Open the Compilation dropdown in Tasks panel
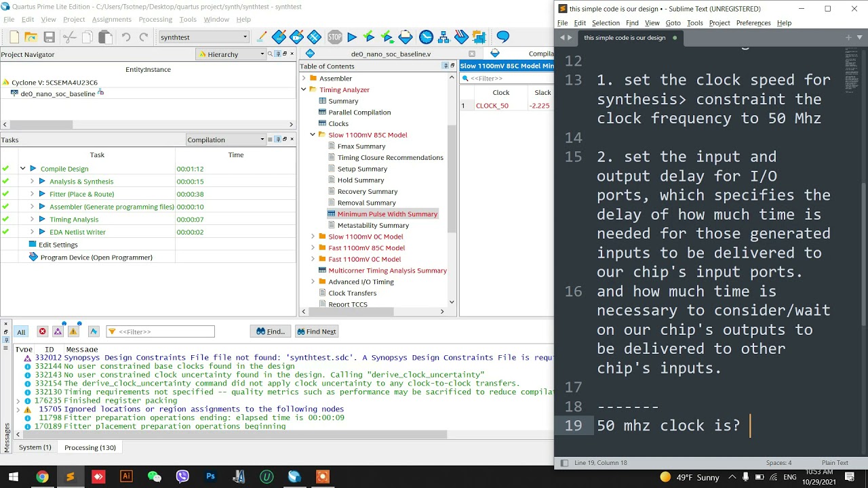Image resolution: width=868 pixels, height=488 pixels. click(x=226, y=140)
